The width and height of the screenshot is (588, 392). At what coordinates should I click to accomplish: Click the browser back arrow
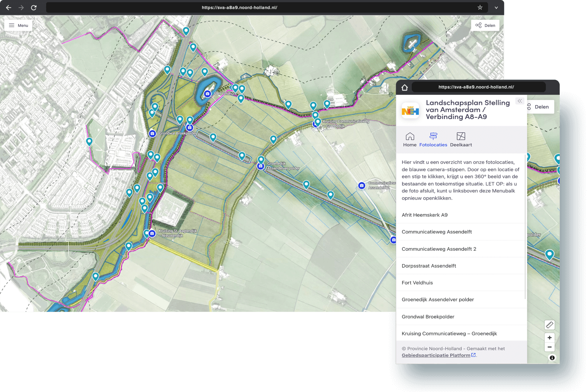(x=9, y=8)
